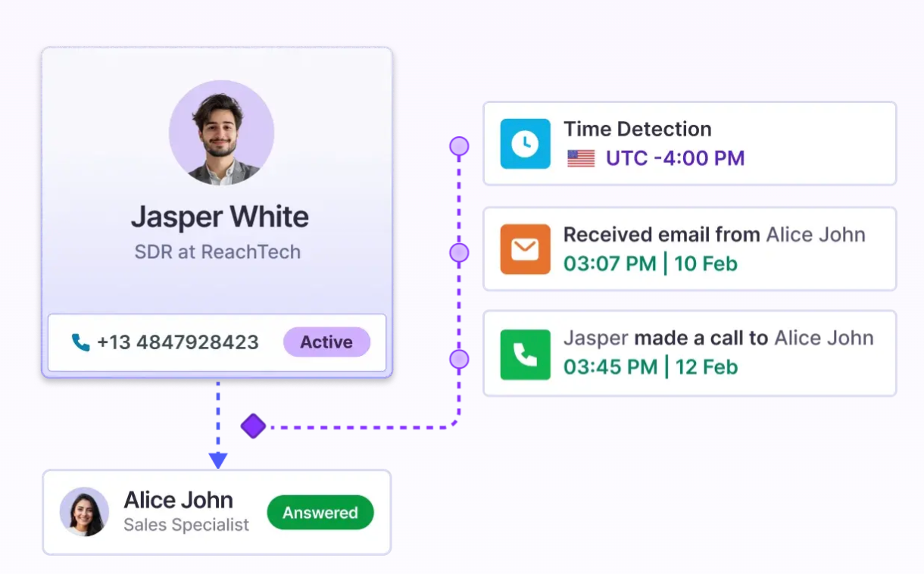924x574 pixels.
Task: Click the US flag icon
Action: click(x=581, y=158)
